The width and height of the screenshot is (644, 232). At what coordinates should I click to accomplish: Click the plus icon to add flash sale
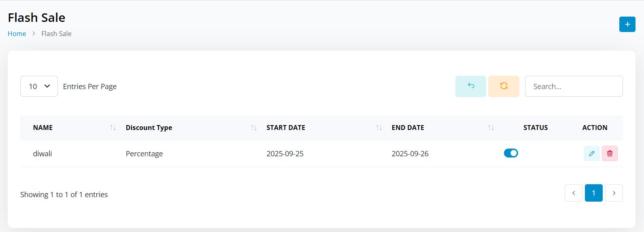coord(627,24)
